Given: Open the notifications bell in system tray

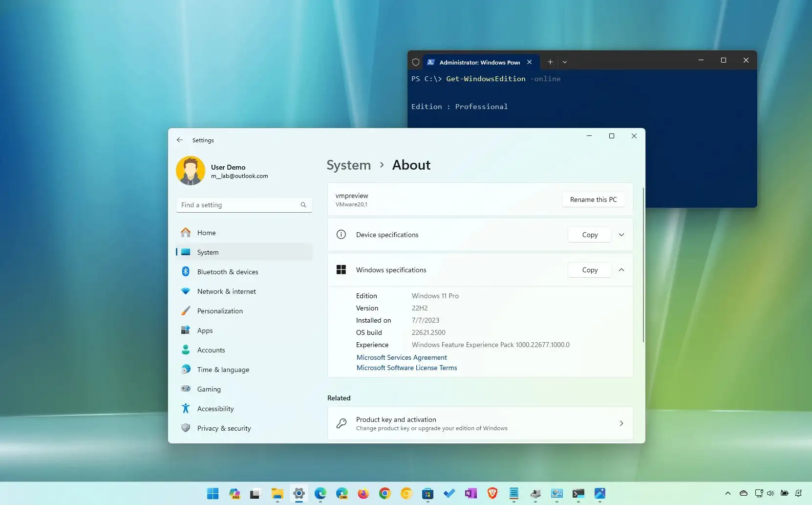Looking at the screenshot, I should pos(798,493).
